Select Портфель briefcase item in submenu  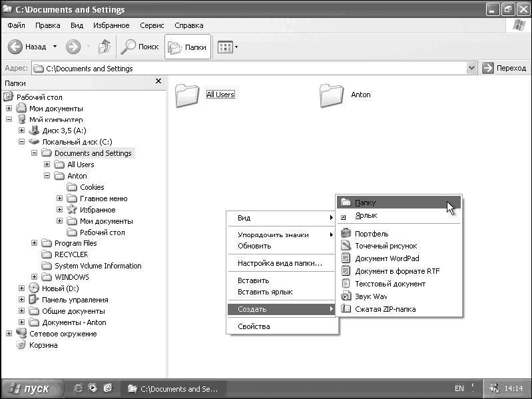click(372, 234)
